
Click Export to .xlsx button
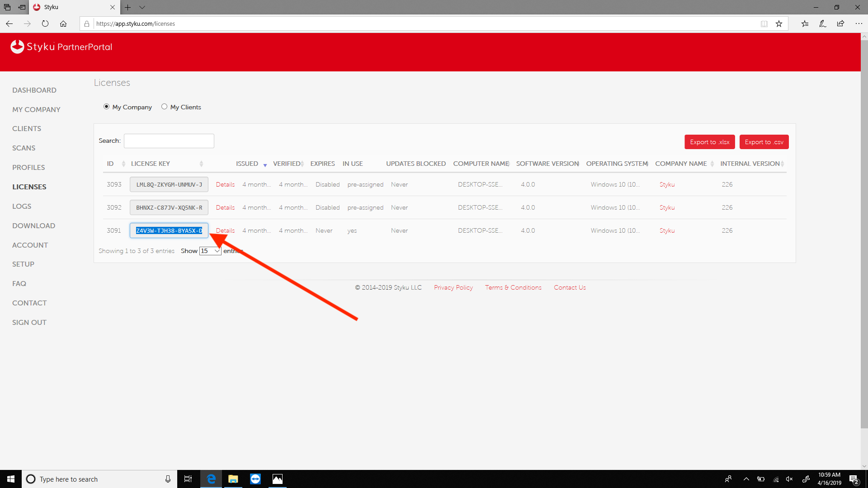tap(709, 142)
